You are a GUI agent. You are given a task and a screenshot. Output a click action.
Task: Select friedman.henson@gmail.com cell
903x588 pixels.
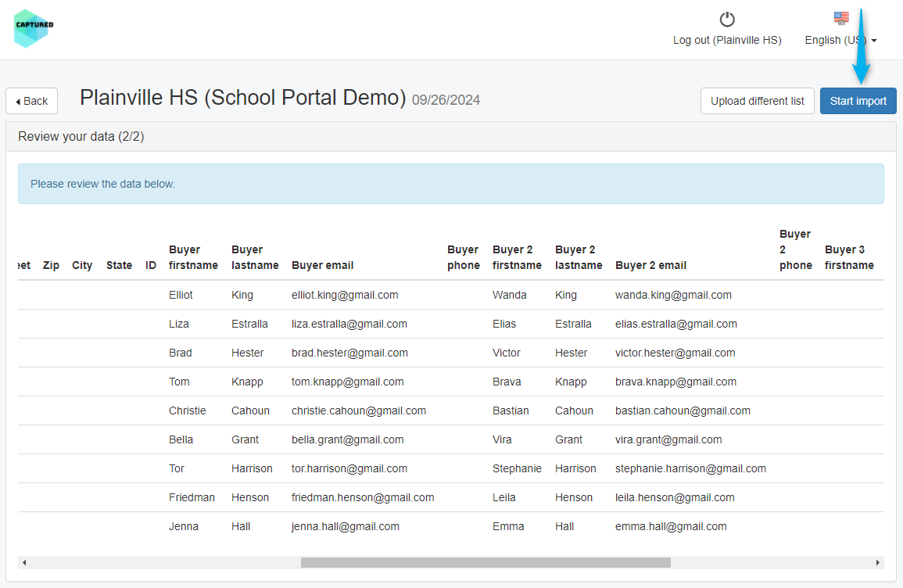click(x=363, y=497)
